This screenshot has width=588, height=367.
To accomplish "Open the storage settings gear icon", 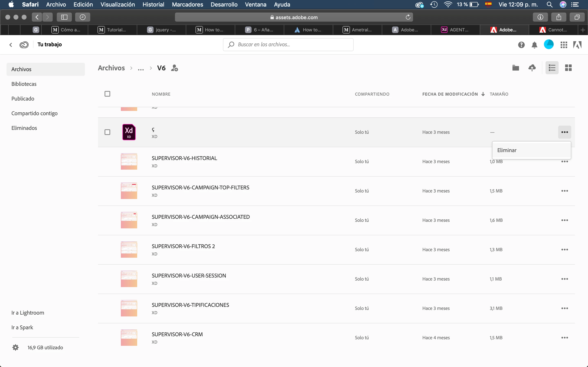I will click(16, 347).
